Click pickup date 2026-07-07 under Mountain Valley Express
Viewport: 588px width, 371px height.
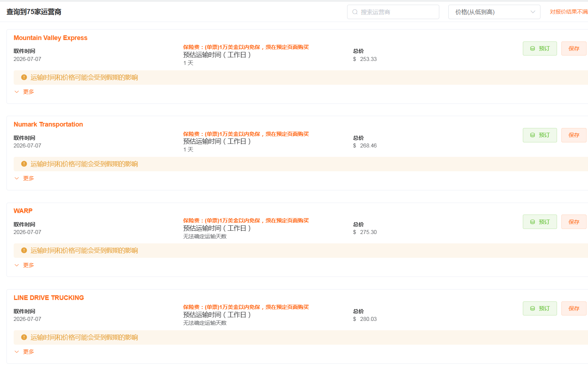(x=27, y=59)
